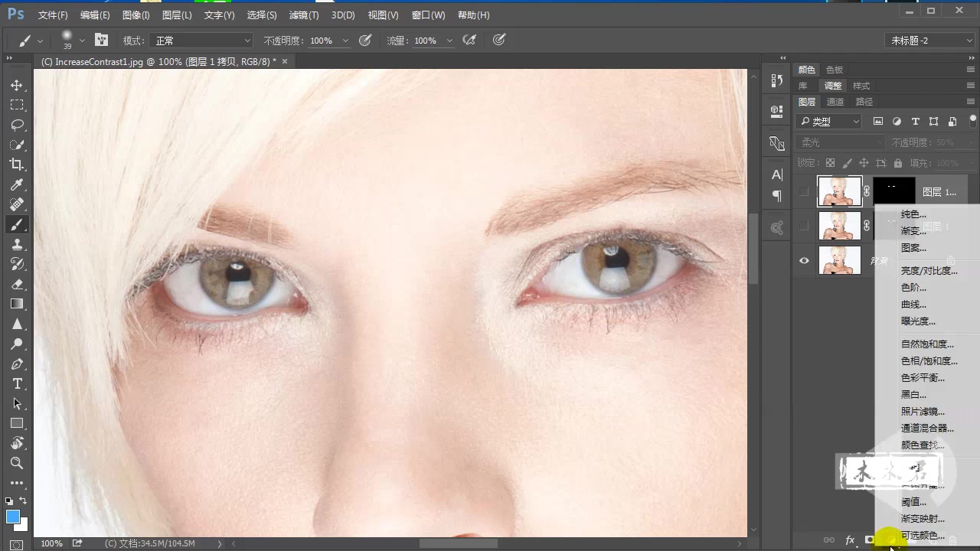Select the Zoom tool
The height and width of the screenshot is (551, 980).
point(17,463)
